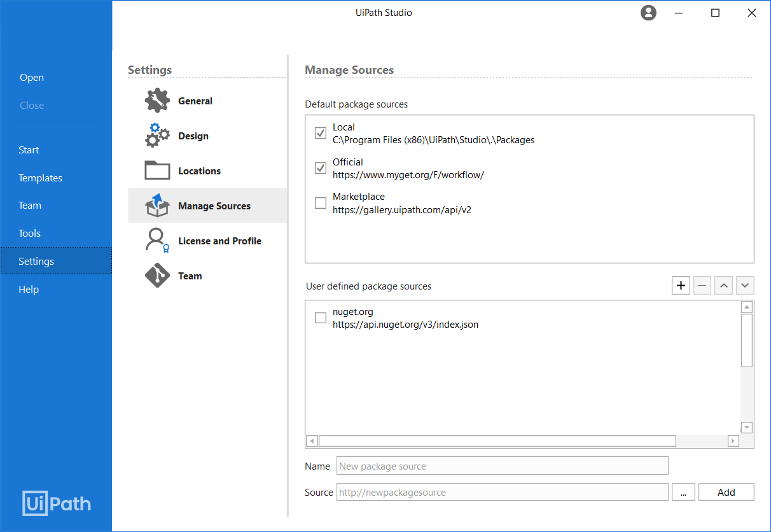
Task: Open Help in the sidebar
Action: (x=29, y=290)
